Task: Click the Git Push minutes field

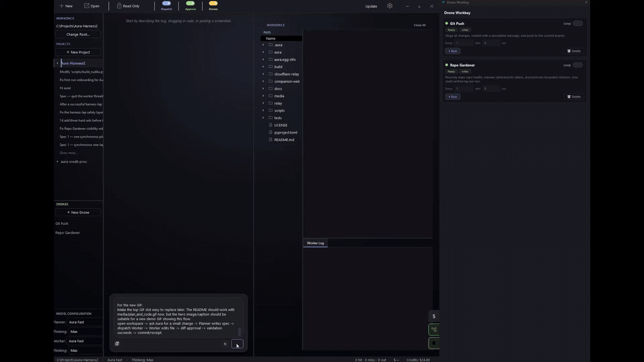Action: click(x=464, y=43)
